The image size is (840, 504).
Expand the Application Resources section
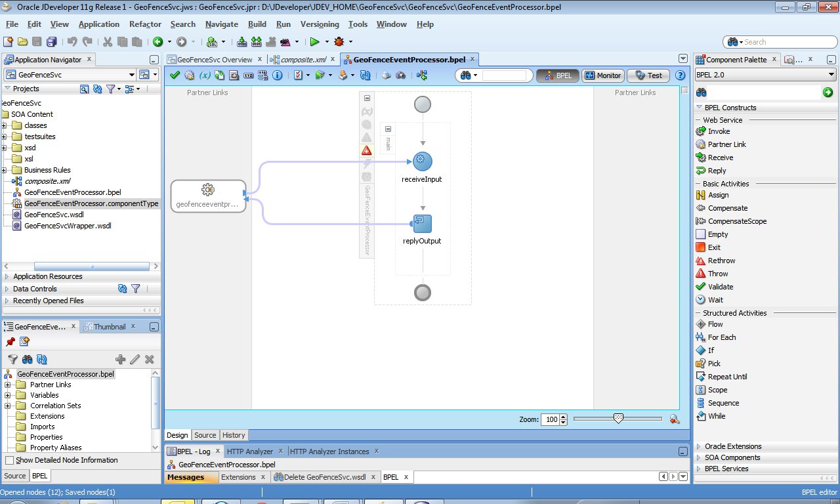(x=7, y=277)
